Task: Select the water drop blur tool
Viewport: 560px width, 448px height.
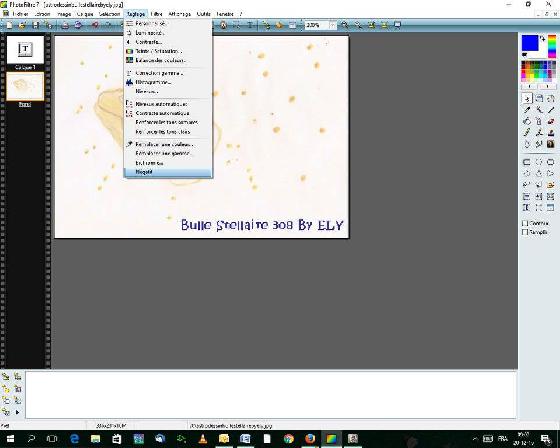Action: (527, 144)
